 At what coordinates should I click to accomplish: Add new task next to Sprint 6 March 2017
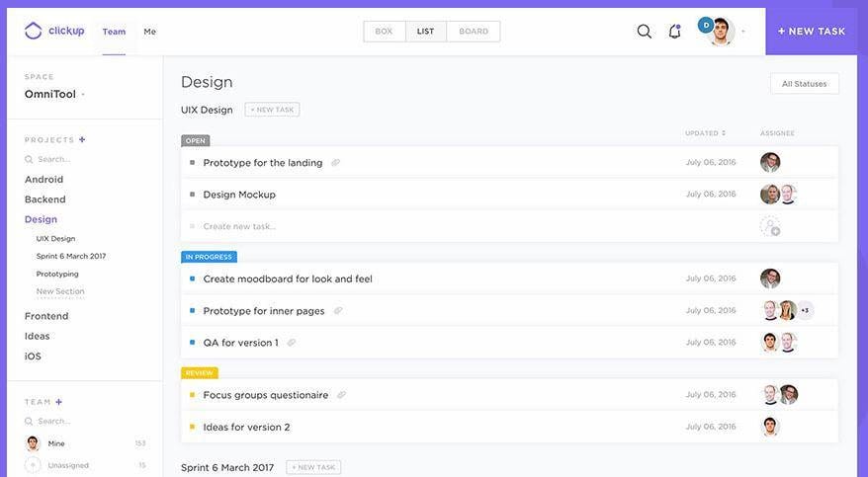click(x=313, y=467)
